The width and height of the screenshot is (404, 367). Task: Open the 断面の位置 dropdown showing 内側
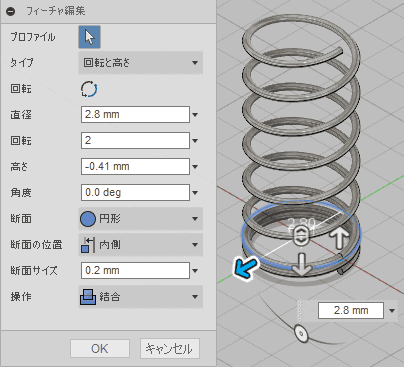tap(140, 245)
